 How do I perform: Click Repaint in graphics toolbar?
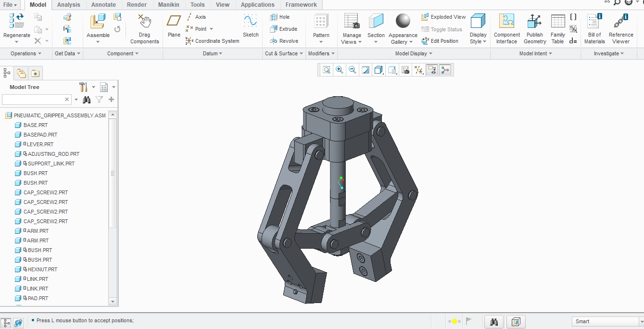tap(366, 70)
